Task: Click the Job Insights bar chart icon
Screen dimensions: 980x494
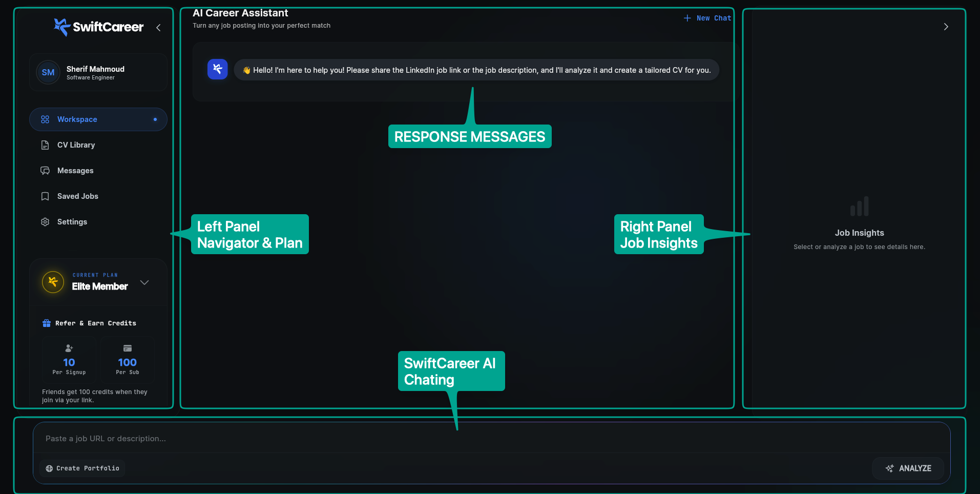Action: click(859, 206)
